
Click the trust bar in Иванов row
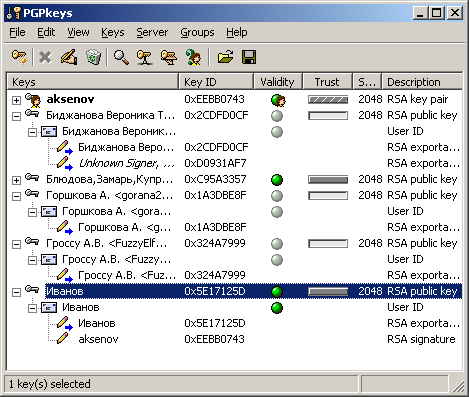coord(328,292)
